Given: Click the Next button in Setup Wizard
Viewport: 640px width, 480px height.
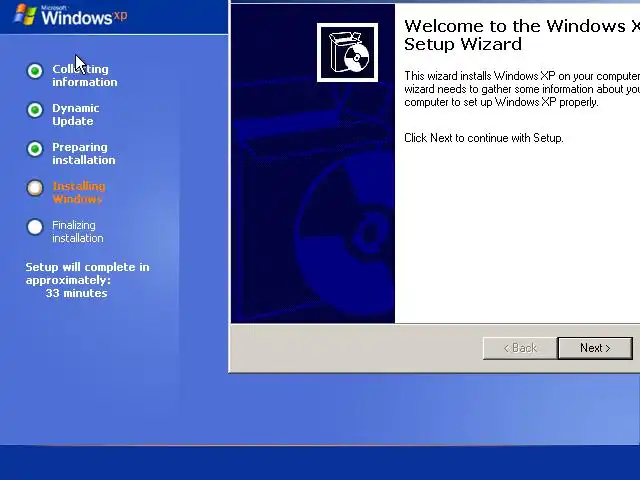Looking at the screenshot, I should coord(595,348).
